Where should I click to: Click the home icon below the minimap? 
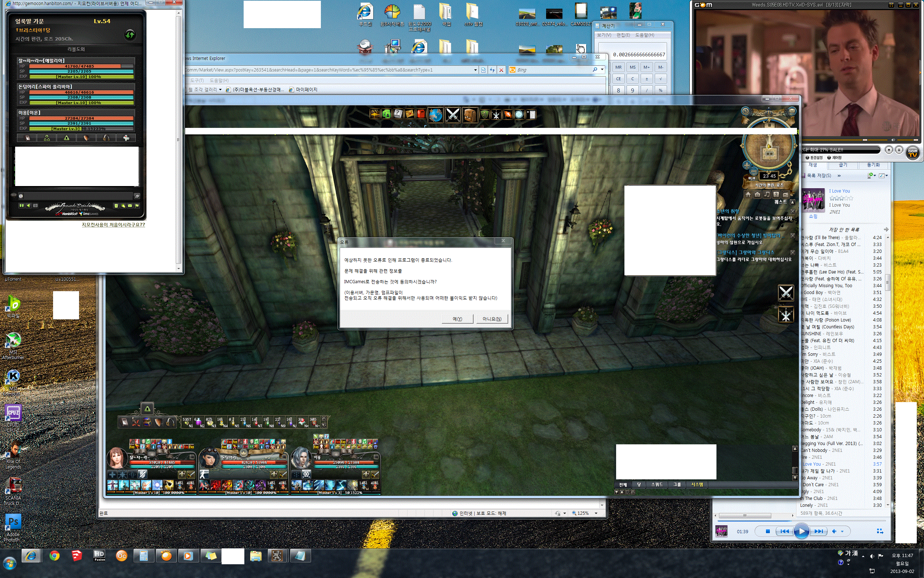tap(748, 195)
